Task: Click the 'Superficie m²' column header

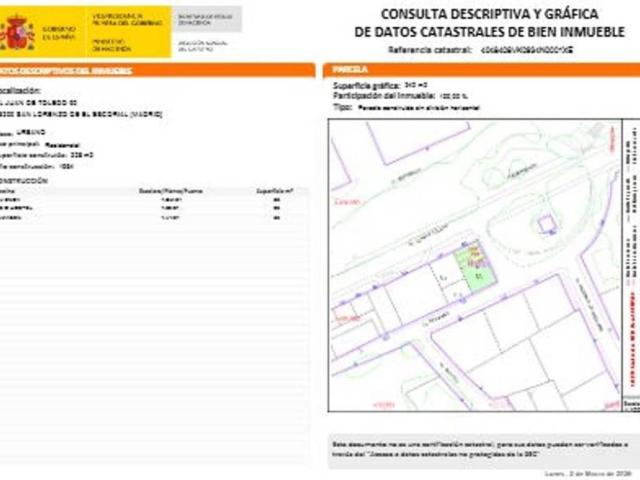Action: click(275, 191)
